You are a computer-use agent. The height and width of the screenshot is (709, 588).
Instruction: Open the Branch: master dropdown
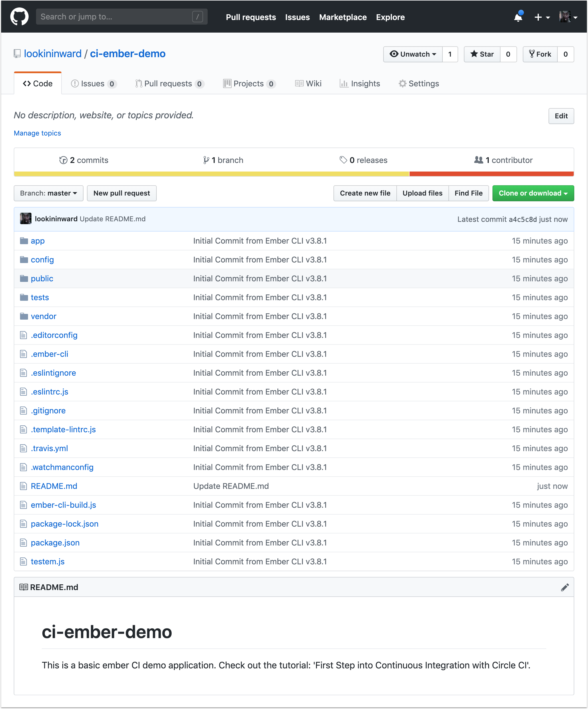click(x=48, y=193)
